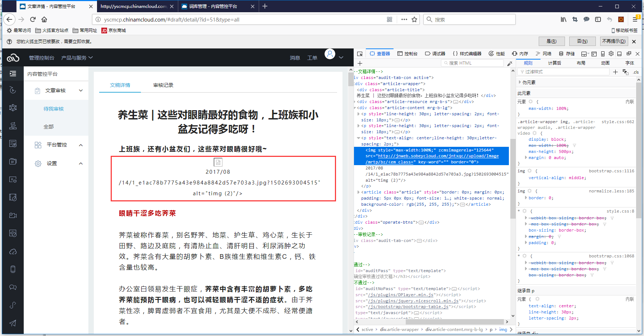
Task: Click the 是(R) notification button
Action: click(x=551, y=41)
